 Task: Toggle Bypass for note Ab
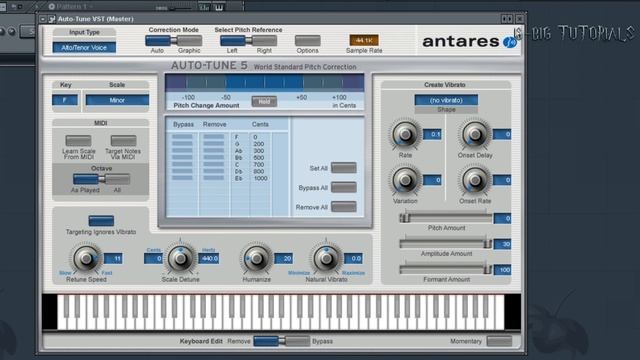tap(182, 151)
